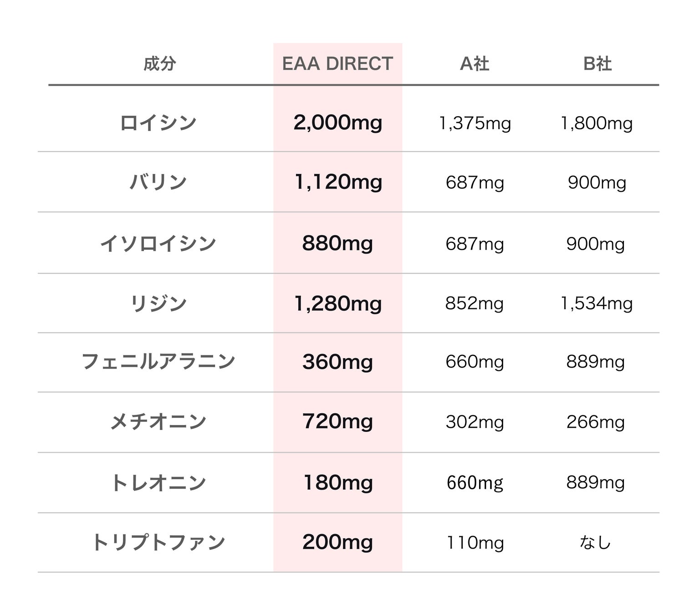The image size is (700, 615).
Task: Click the バリン ingredient label
Action: (x=158, y=182)
